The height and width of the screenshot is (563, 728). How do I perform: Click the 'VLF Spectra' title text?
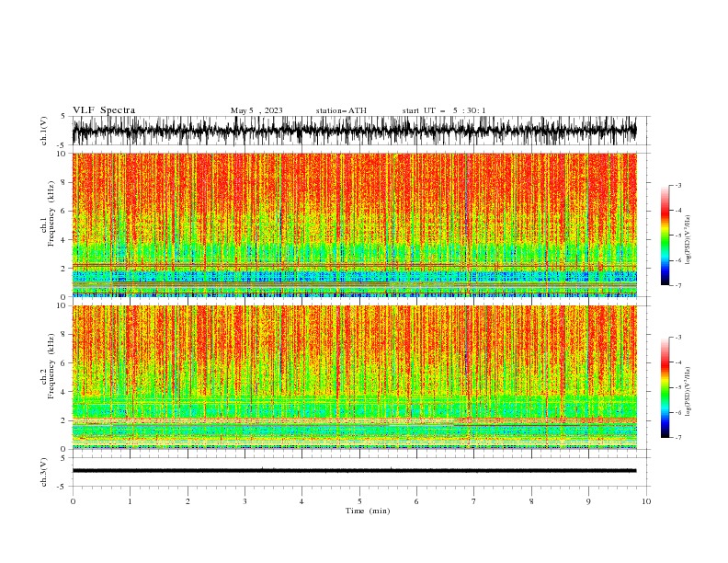(104, 110)
